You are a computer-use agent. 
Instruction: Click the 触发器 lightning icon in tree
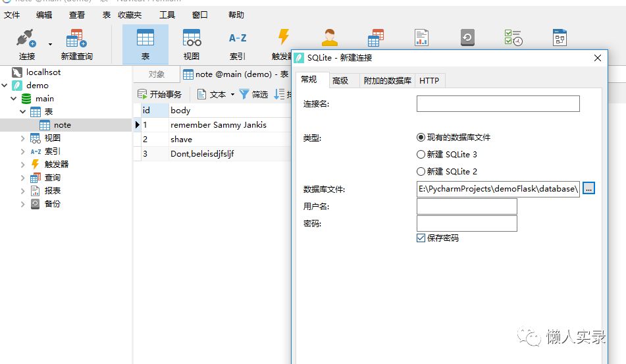(x=36, y=165)
